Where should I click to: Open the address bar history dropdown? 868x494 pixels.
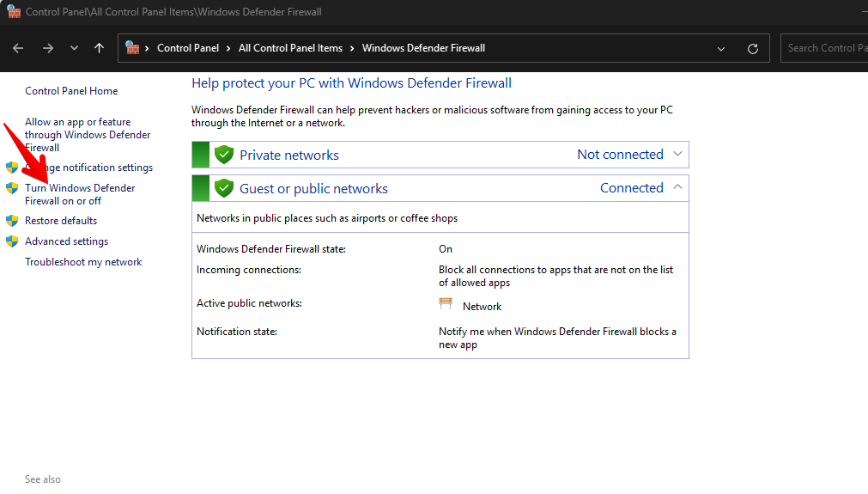click(721, 49)
